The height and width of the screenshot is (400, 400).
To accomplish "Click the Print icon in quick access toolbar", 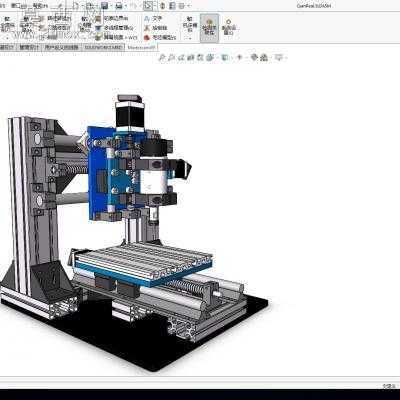I will click(x=119, y=6).
